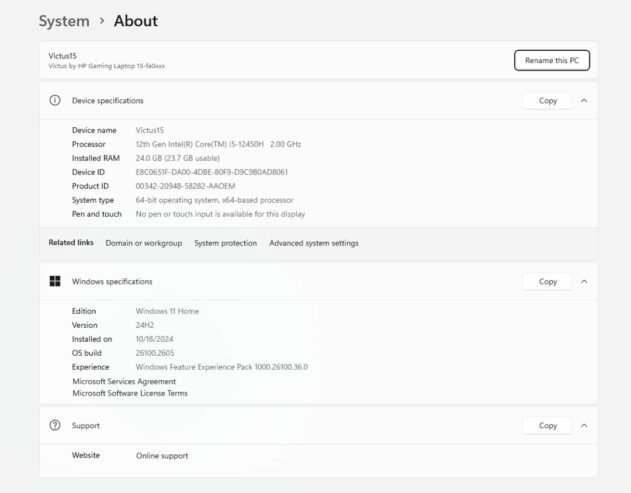Select the processor value 12th Gen Intel Core

[x=218, y=144]
